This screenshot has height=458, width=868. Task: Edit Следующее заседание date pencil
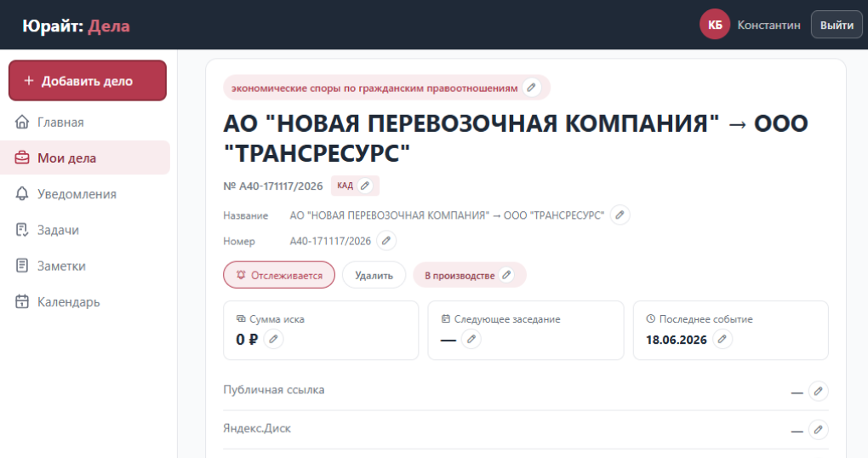click(x=471, y=339)
